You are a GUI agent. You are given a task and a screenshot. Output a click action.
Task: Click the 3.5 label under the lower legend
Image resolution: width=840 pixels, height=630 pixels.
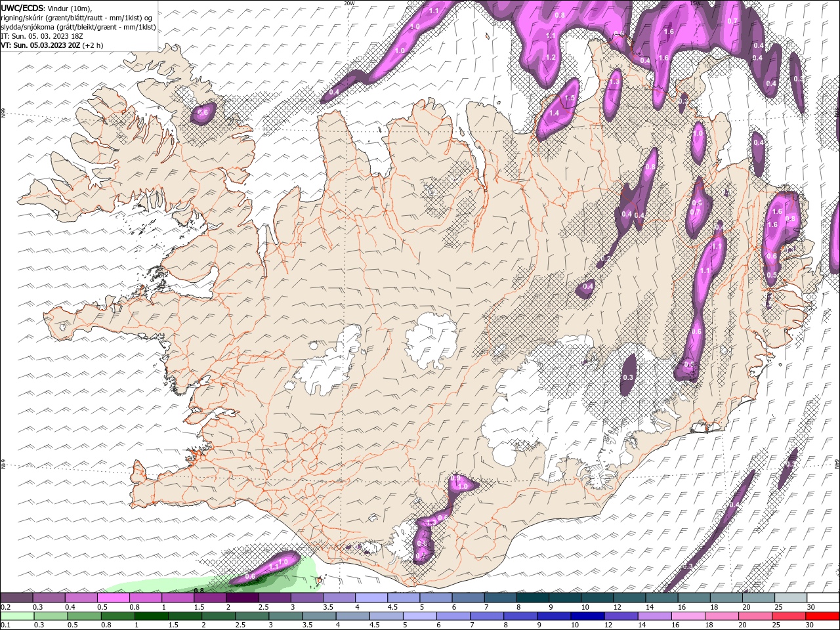coord(308,625)
